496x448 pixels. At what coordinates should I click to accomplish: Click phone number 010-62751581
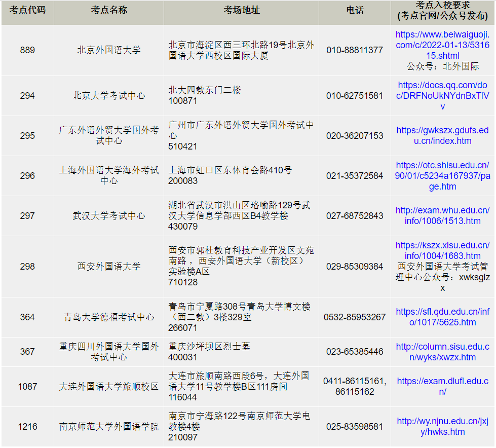point(355,96)
